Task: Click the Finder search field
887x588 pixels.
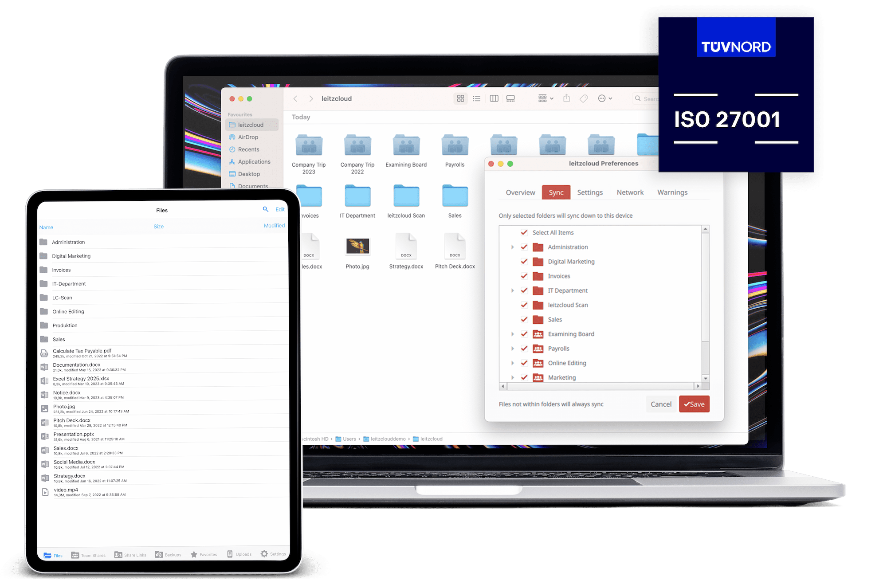Action: 646,98
